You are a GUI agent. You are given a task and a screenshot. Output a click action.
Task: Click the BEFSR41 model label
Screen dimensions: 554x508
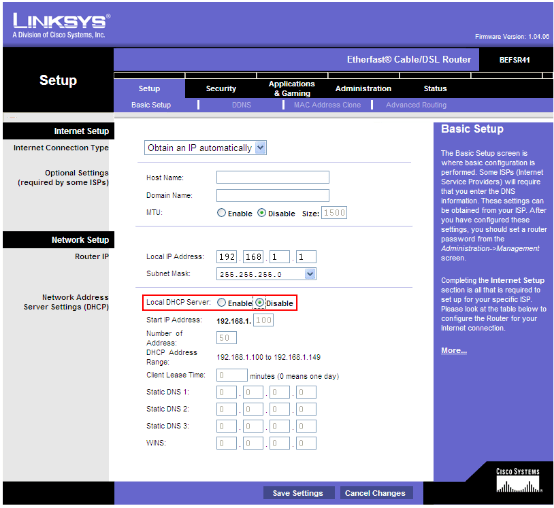(x=514, y=60)
